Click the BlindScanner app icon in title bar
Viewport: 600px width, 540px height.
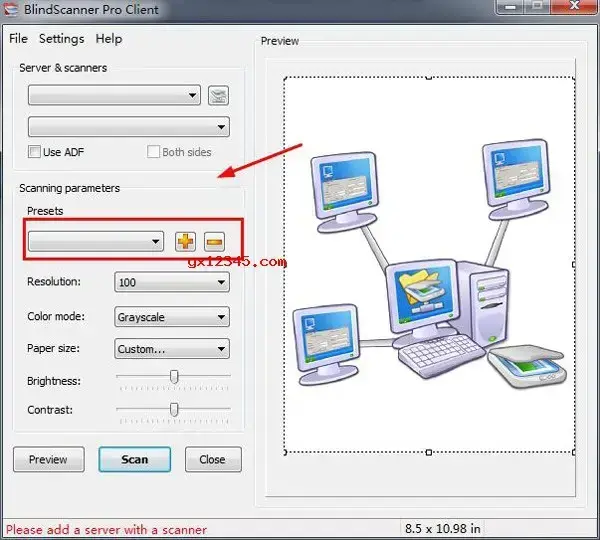[10, 9]
